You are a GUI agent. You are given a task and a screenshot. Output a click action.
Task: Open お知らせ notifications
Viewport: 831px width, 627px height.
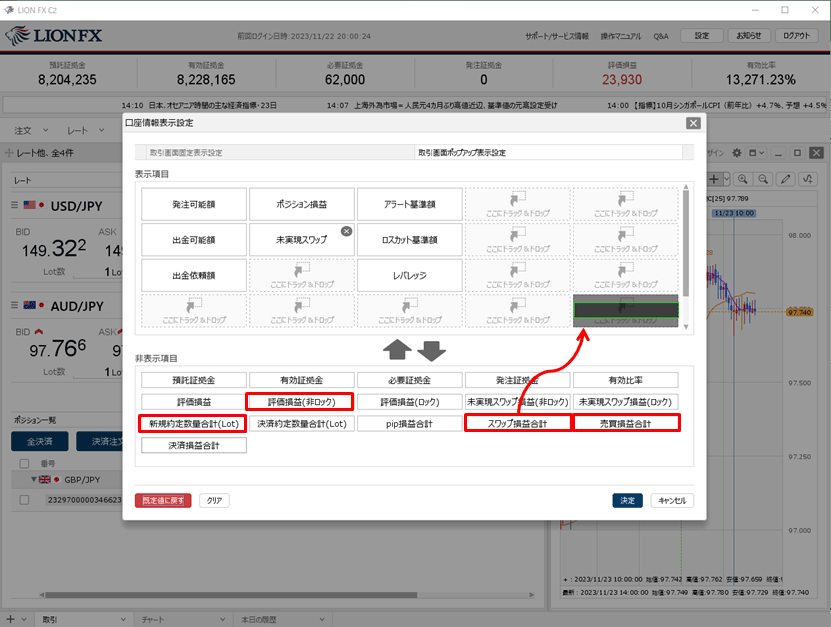(749, 36)
